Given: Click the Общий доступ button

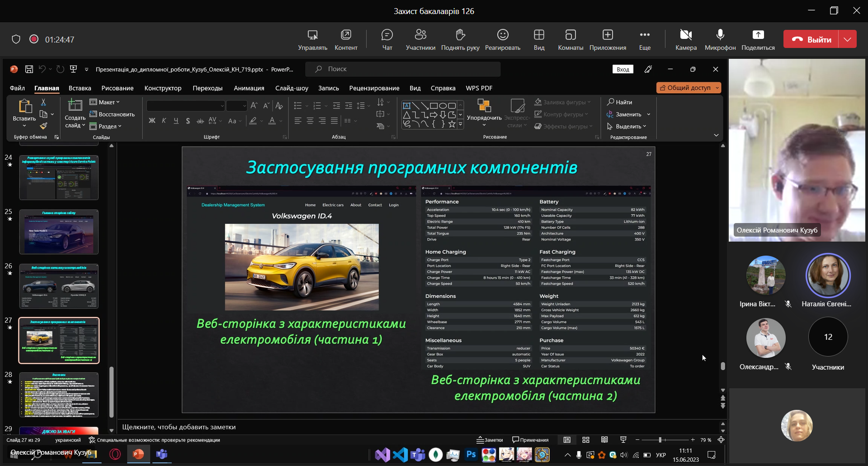Looking at the screenshot, I should tap(688, 88).
